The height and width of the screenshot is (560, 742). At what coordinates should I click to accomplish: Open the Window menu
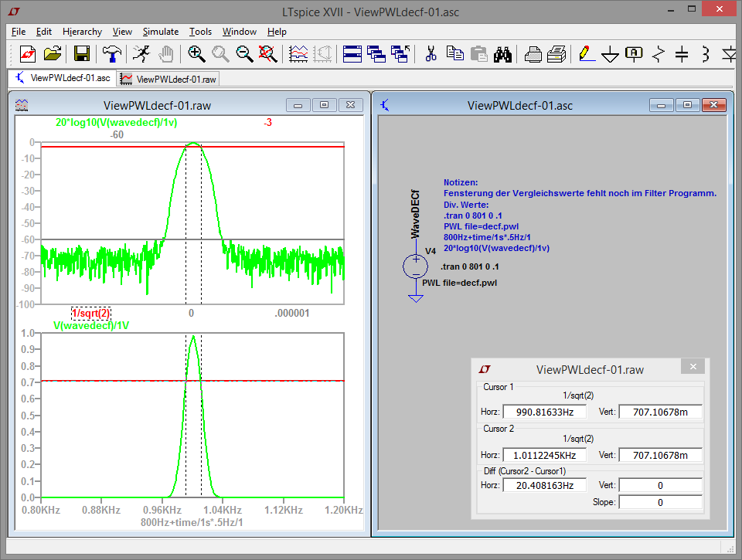[x=240, y=32]
